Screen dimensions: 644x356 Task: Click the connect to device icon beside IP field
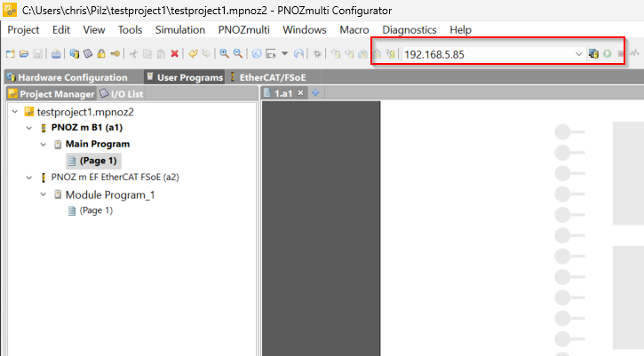[x=593, y=54]
